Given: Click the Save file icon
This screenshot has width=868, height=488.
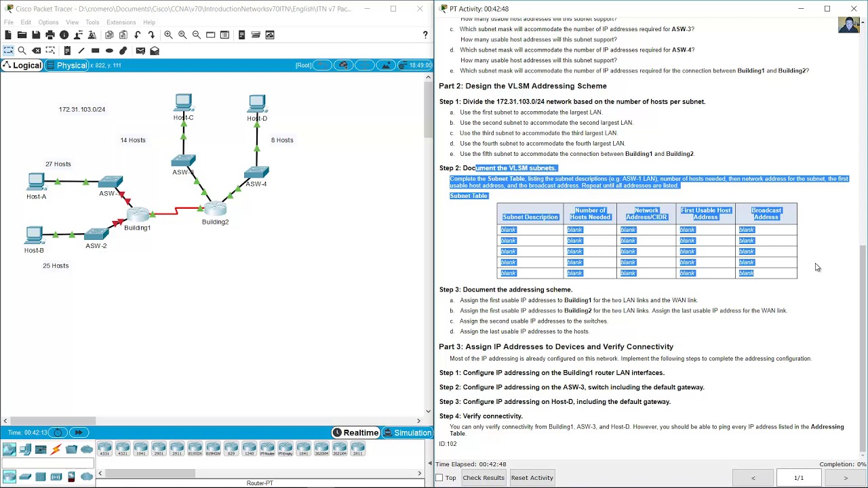Looking at the screenshot, I should pyautogui.click(x=36, y=35).
